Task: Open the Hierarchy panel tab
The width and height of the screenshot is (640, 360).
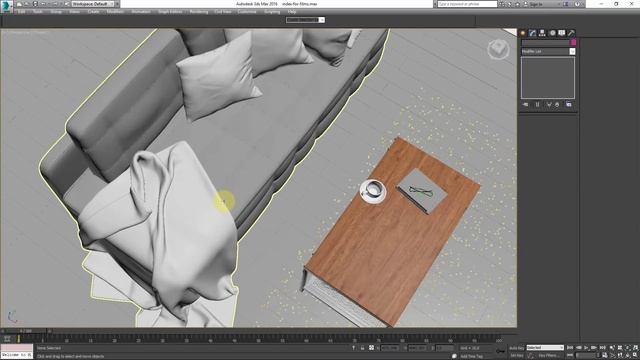Action: 542,33
